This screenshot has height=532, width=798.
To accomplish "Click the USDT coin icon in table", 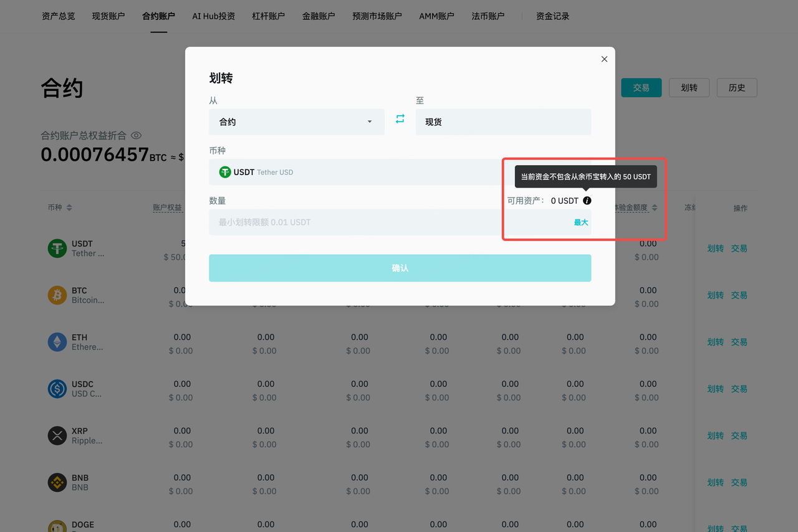I will (57, 249).
